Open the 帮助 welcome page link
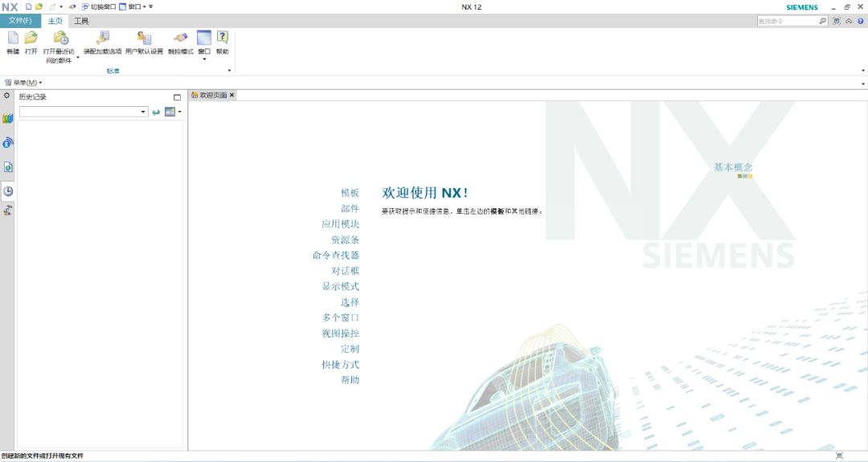The width and height of the screenshot is (868, 462). click(x=350, y=380)
